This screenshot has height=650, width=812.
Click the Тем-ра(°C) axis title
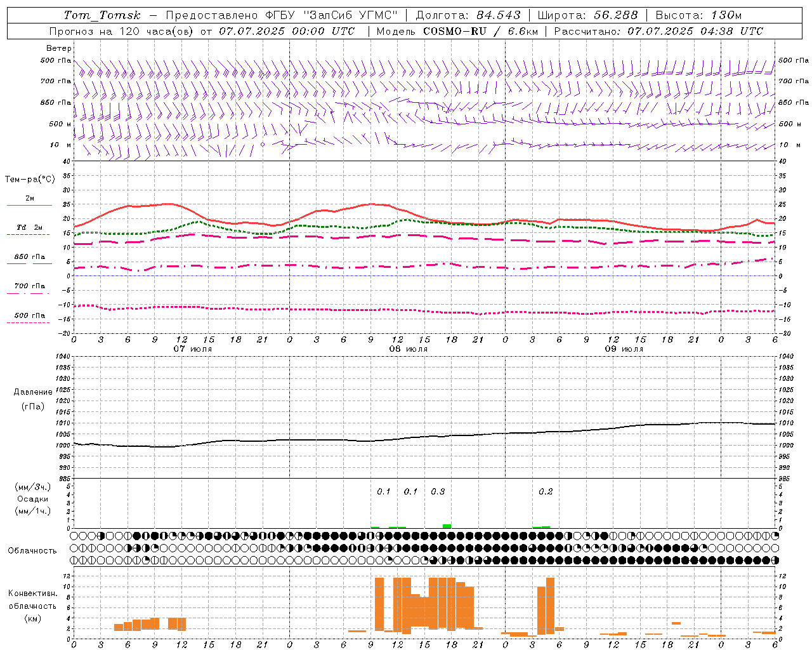30,180
